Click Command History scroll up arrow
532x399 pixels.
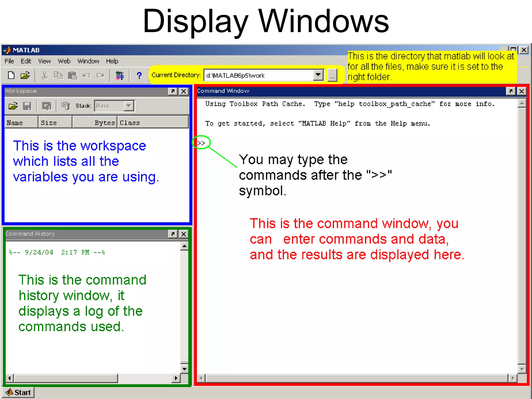click(184, 246)
